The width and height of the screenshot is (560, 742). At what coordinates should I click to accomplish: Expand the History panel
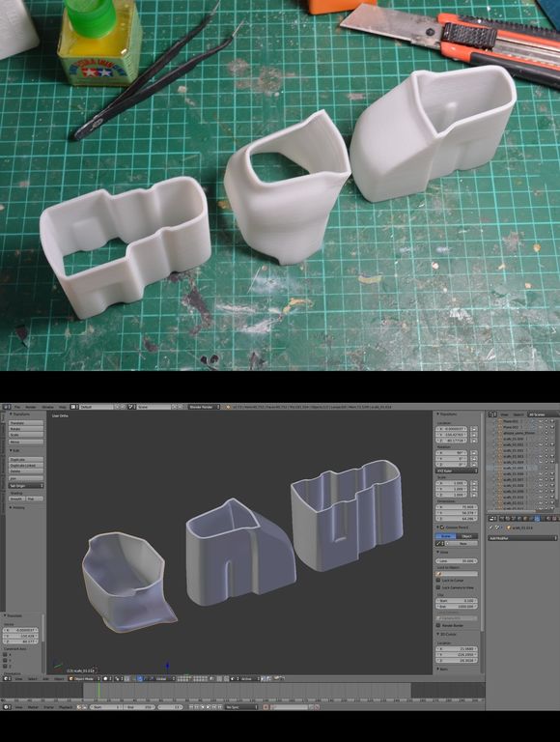pyautogui.click(x=11, y=507)
